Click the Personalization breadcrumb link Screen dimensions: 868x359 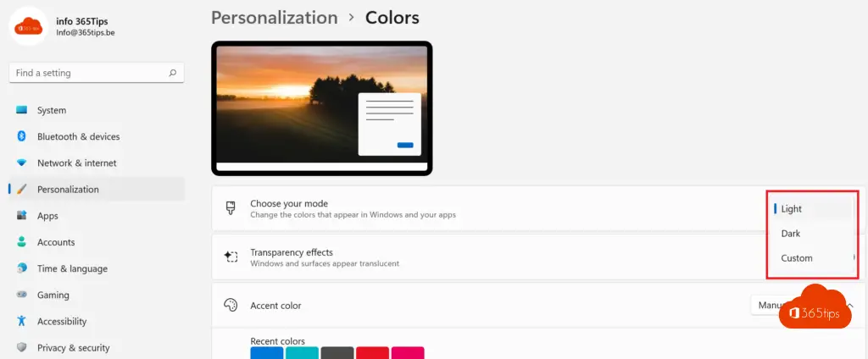click(x=274, y=17)
